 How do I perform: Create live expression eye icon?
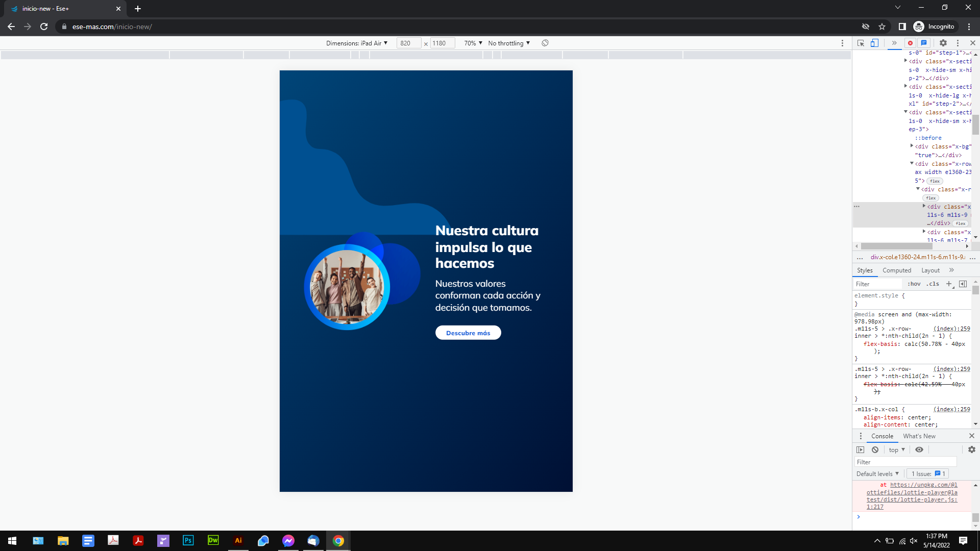(919, 449)
